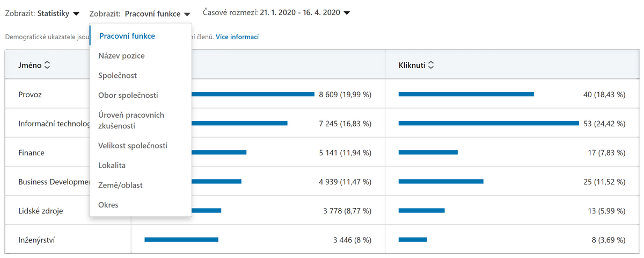Click the Inženýrství impressions bar
This screenshot has width=644, height=258.
coord(181,240)
